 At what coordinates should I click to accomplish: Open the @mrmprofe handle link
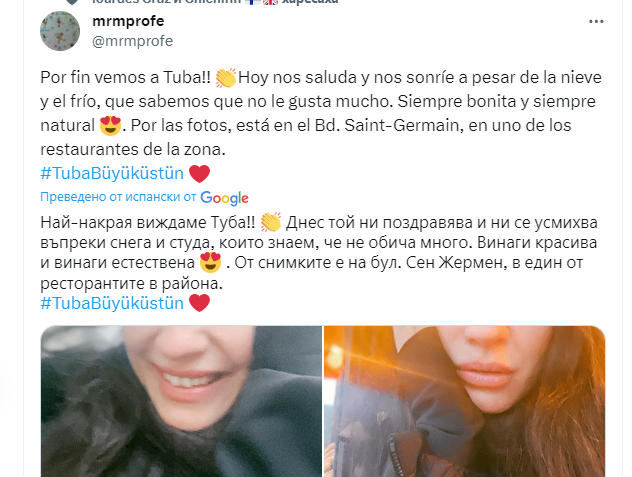133,41
